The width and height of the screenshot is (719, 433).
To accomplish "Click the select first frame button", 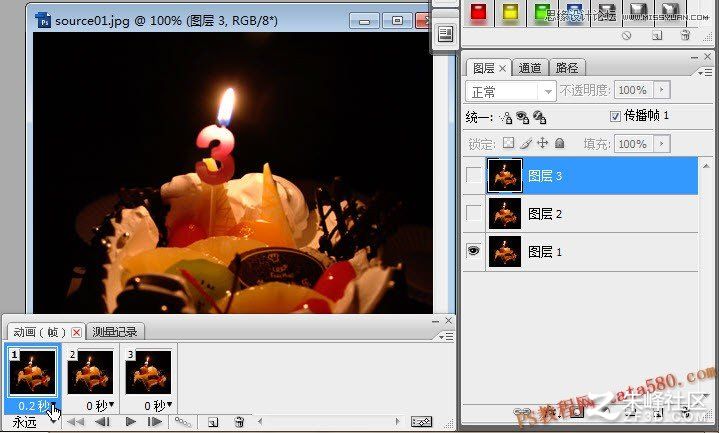I will (x=76, y=422).
